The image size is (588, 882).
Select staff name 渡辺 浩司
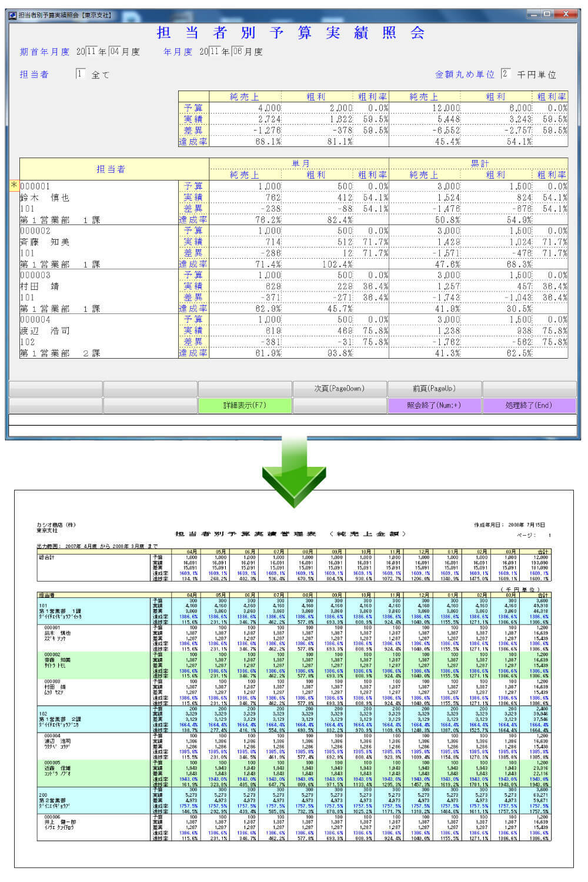click(x=45, y=331)
